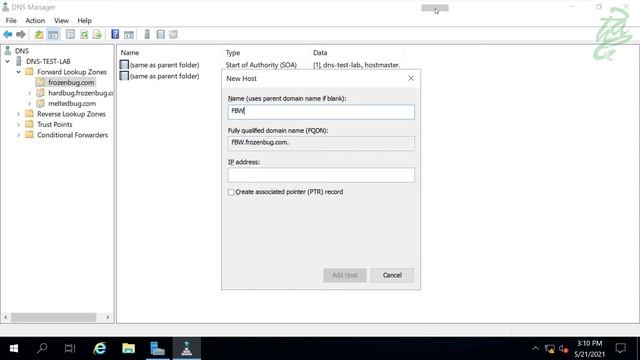Screen dimensions: 640x360
Task: Select the DNS-TEST-LAB server node
Action: click(48, 61)
